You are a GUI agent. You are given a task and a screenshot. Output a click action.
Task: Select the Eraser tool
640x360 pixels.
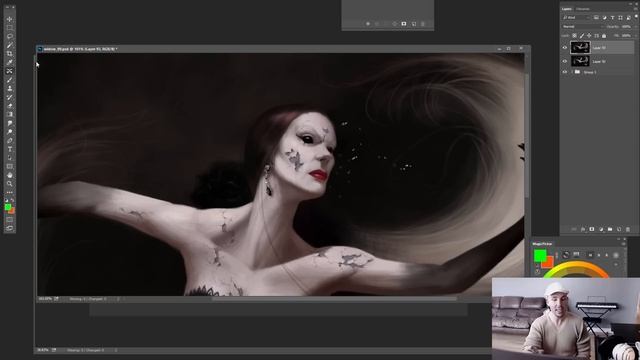pyautogui.click(x=9, y=106)
